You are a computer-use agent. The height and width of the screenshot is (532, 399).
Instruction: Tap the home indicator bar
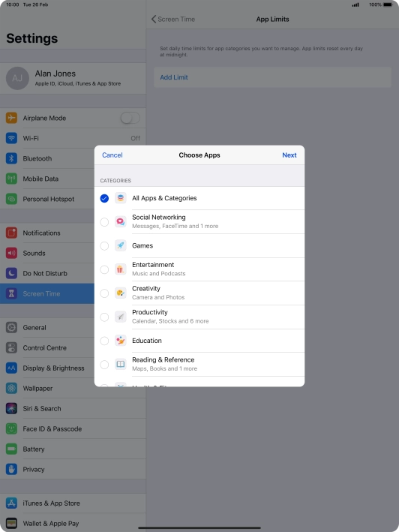(199, 528)
